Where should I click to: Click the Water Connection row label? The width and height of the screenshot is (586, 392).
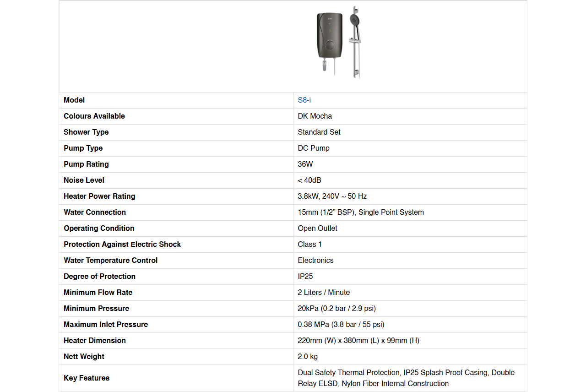coord(95,212)
